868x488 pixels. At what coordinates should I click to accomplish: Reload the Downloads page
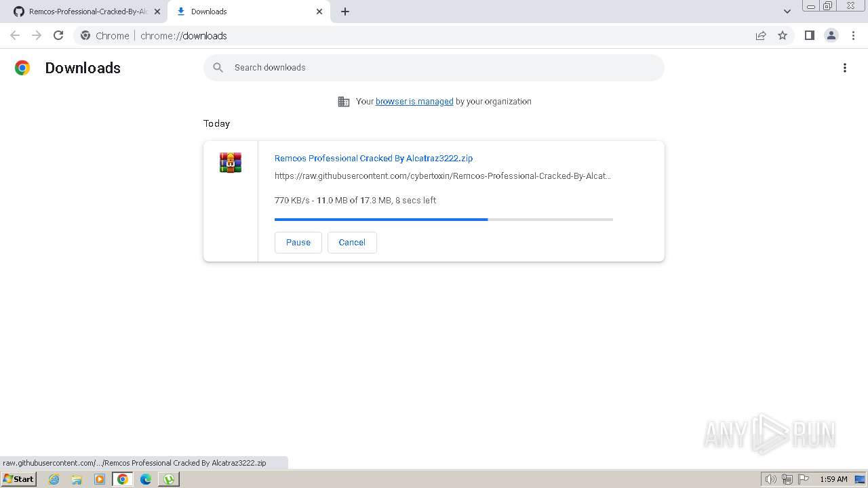coord(58,35)
